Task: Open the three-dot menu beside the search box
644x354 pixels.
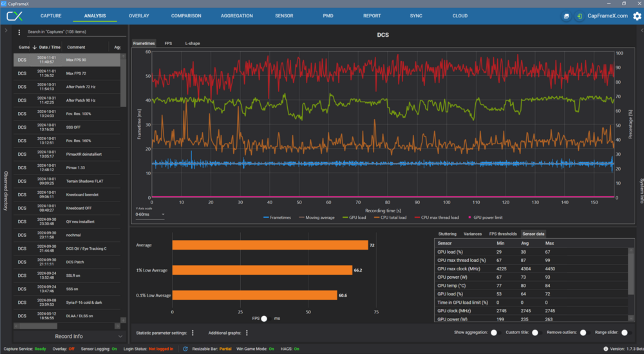Action: click(19, 32)
